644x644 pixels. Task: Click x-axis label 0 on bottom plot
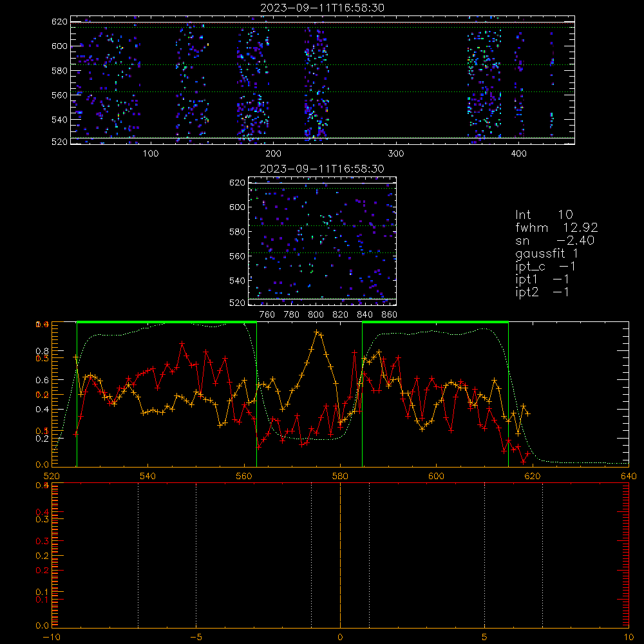tap(340, 637)
